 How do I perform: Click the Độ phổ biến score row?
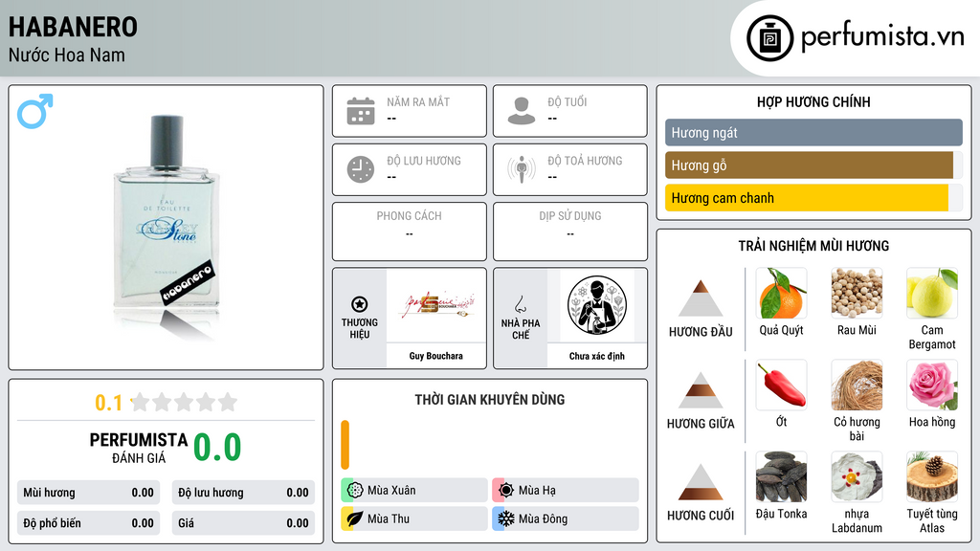89,523
